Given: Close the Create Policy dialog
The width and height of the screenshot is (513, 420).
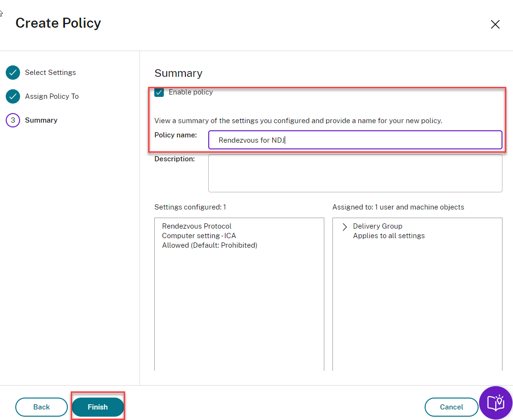Looking at the screenshot, I should (495, 25).
